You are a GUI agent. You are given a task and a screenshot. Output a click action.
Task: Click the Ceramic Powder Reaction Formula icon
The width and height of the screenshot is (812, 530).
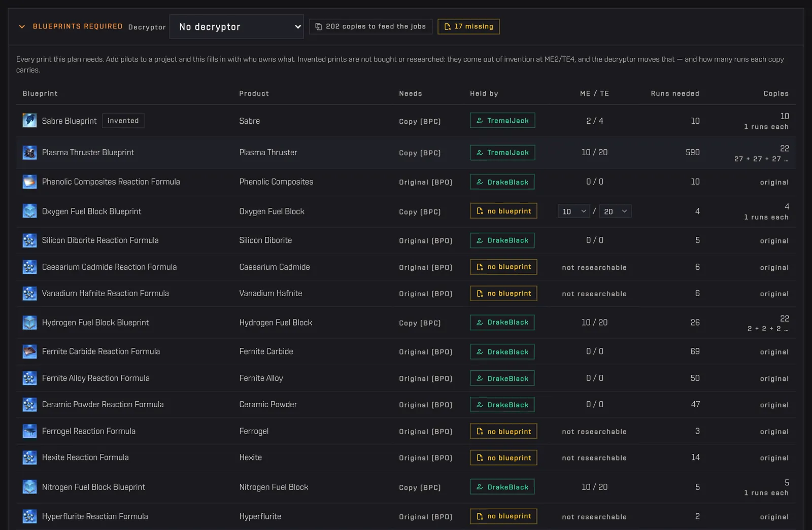29,405
